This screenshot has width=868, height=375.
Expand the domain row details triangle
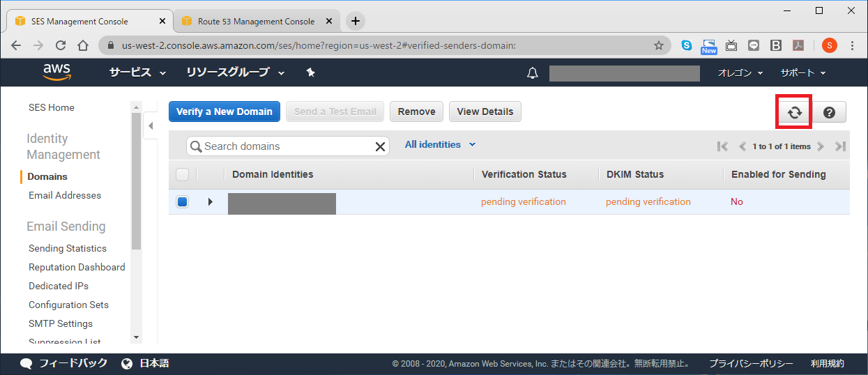coord(211,201)
